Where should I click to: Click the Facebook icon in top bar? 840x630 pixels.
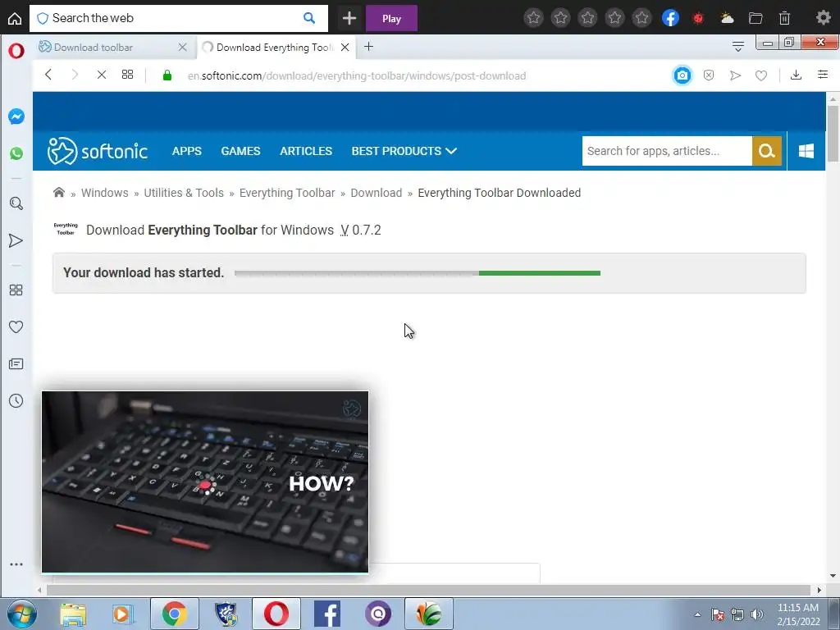pos(670,18)
